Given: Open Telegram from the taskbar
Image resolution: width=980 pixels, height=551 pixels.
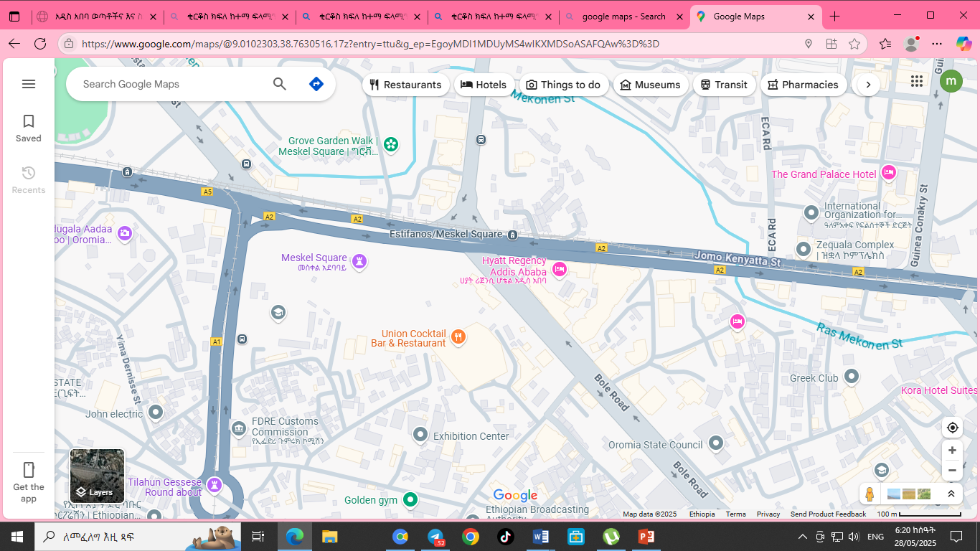Looking at the screenshot, I should click(435, 537).
